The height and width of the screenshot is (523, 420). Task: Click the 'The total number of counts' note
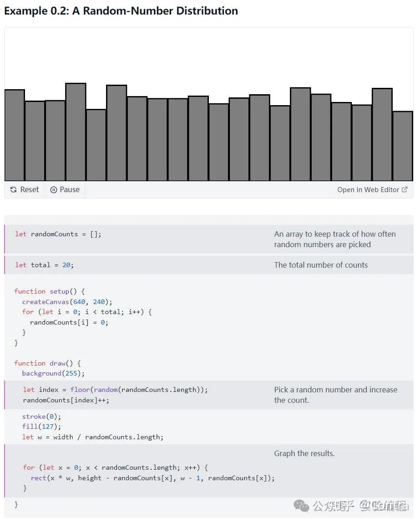321,265
